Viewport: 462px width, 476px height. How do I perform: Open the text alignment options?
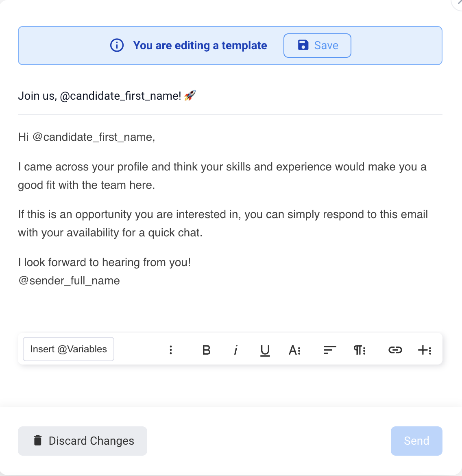330,350
